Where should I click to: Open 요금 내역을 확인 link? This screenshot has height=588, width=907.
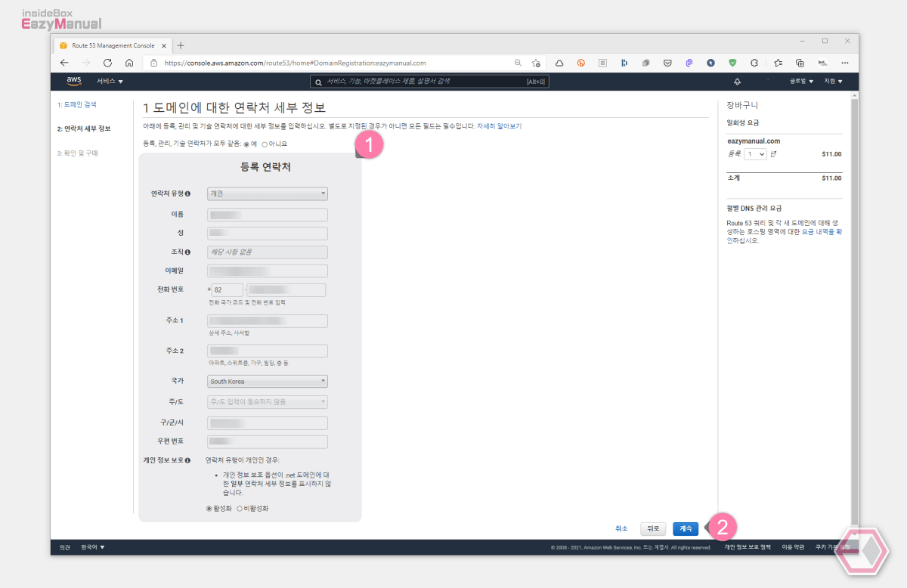click(x=821, y=232)
